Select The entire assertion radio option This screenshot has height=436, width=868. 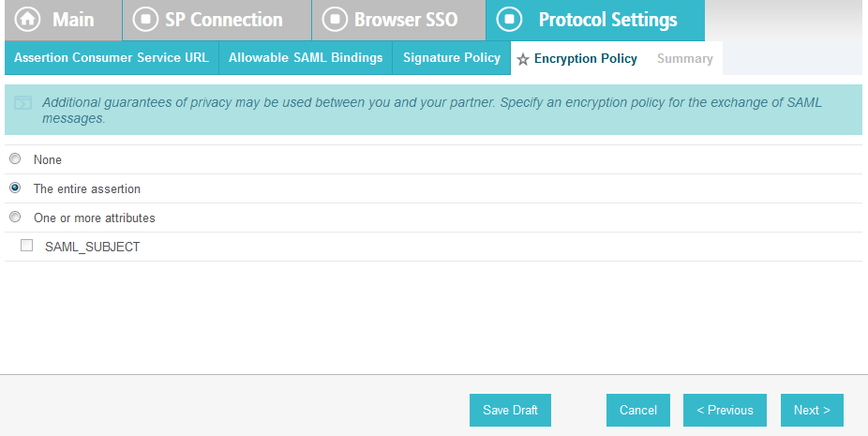click(x=15, y=188)
